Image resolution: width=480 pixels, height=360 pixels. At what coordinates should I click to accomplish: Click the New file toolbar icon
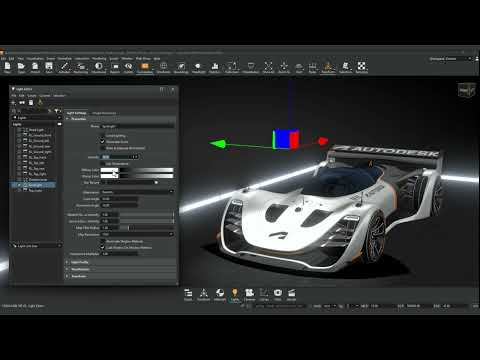pos(7,67)
